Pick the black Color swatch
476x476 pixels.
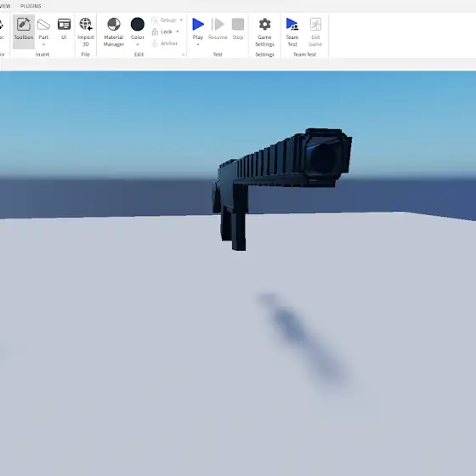click(x=138, y=25)
